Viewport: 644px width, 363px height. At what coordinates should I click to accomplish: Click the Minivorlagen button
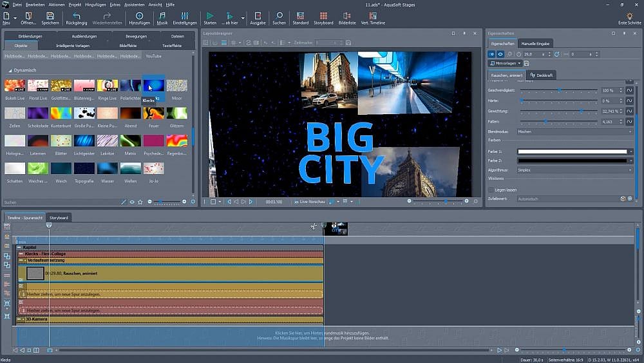coord(505,63)
